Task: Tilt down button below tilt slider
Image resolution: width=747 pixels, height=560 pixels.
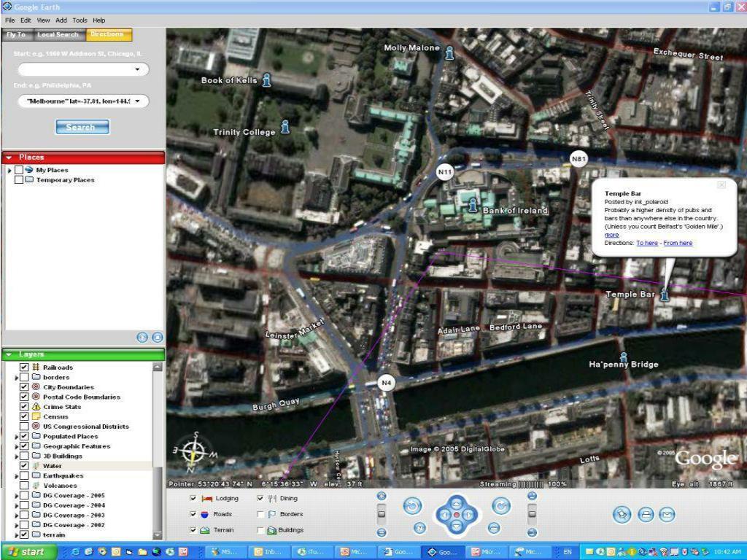Action: click(x=532, y=532)
